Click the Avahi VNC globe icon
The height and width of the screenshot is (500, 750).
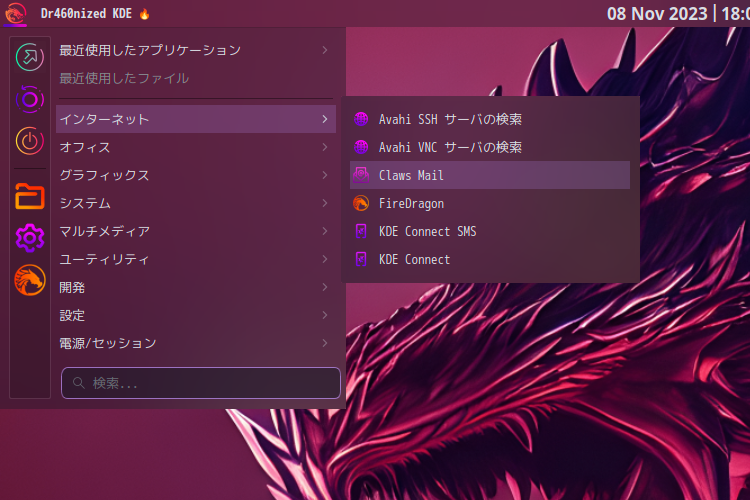pos(361,147)
